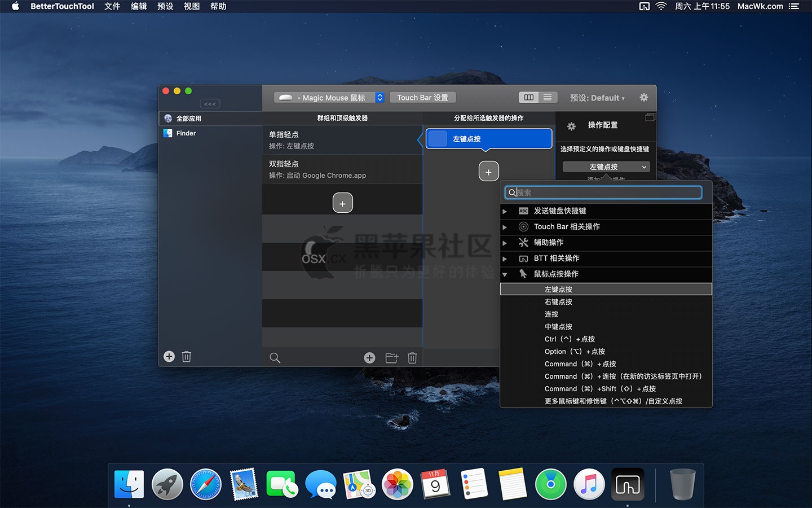Click the 操作配置 gear icon
The width and height of the screenshot is (812, 508).
[x=571, y=126]
